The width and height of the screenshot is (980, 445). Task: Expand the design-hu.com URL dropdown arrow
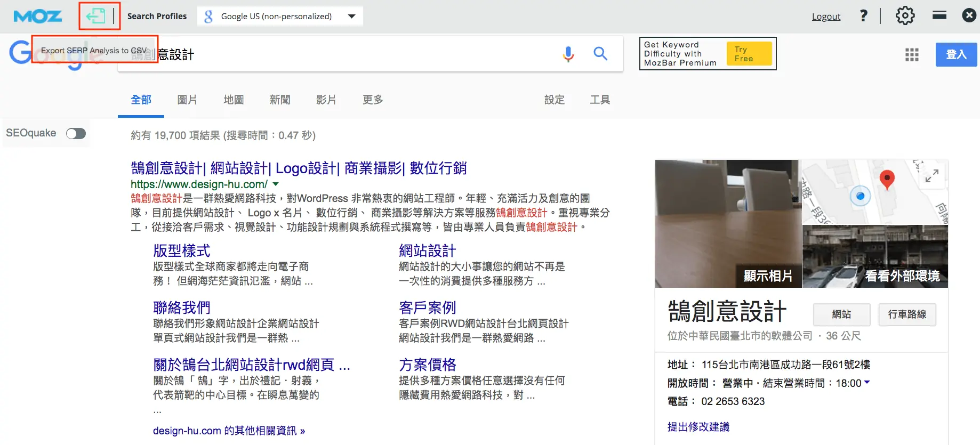tap(276, 184)
